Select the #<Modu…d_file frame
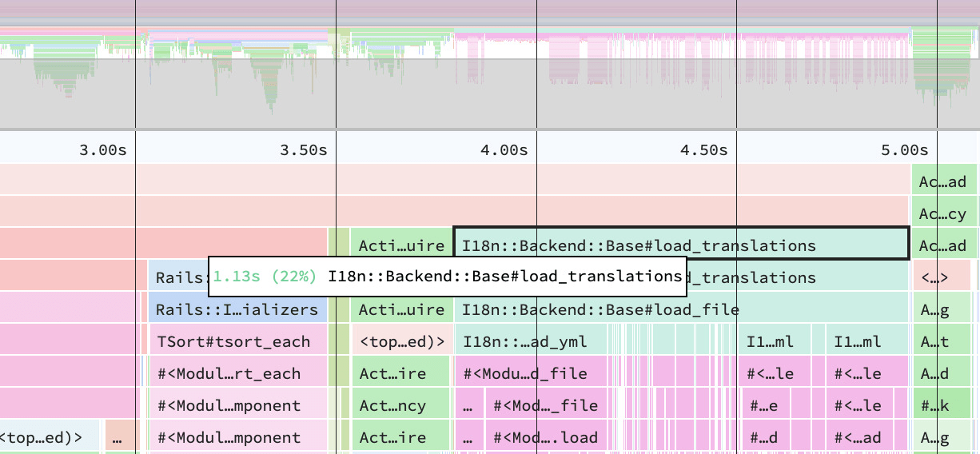 click(x=532, y=372)
